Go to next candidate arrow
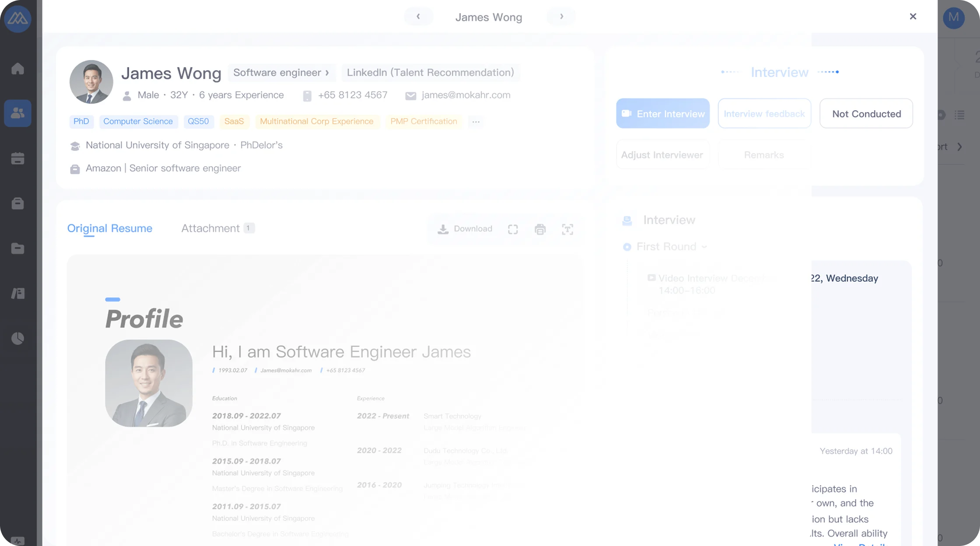Image resolution: width=980 pixels, height=546 pixels. pyautogui.click(x=561, y=17)
